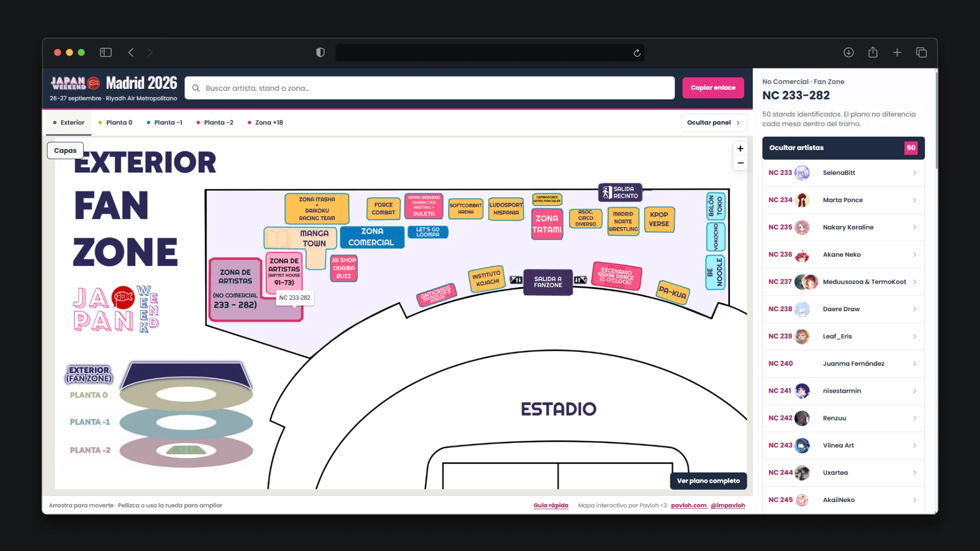Expand the NC 245 AkaiiNeko chevron
Viewport: 980px width, 551px height.
[914, 500]
